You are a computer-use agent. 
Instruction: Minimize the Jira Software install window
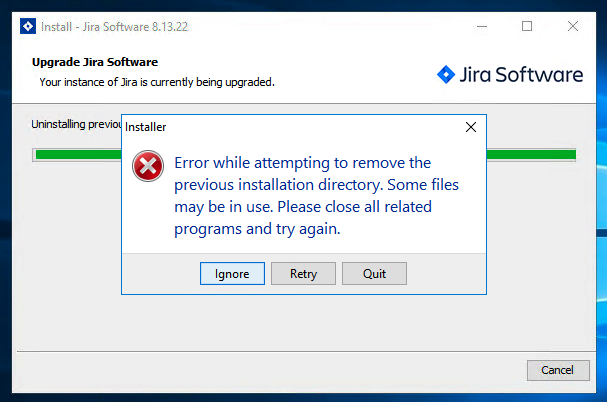(482, 26)
